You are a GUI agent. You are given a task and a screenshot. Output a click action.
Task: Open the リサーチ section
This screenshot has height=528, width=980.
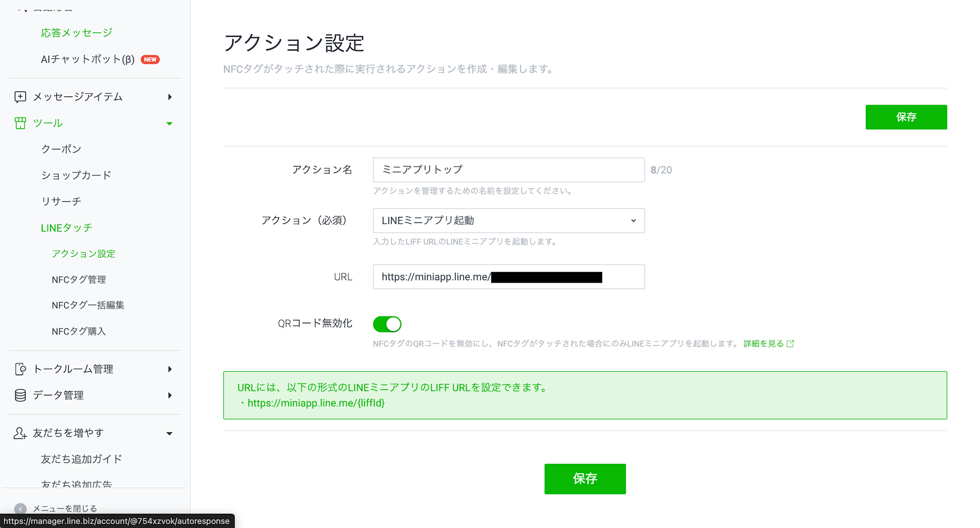coord(61,201)
